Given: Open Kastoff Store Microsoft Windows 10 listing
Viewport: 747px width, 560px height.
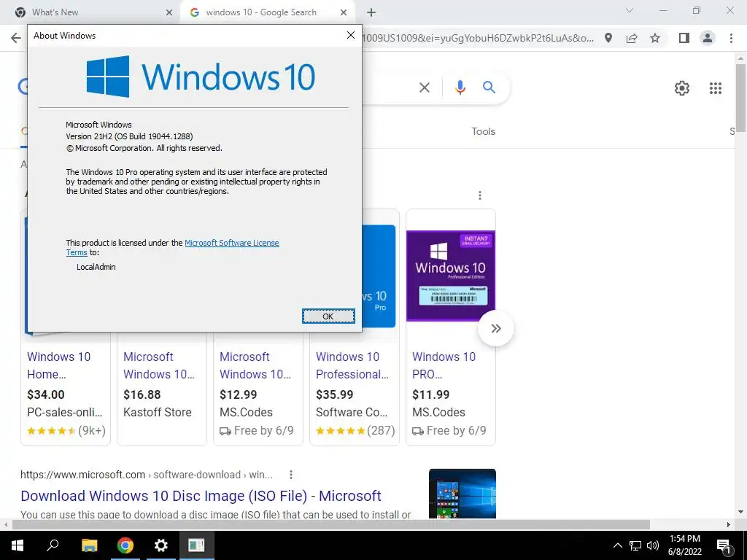Looking at the screenshot, I should pos(159,365).
